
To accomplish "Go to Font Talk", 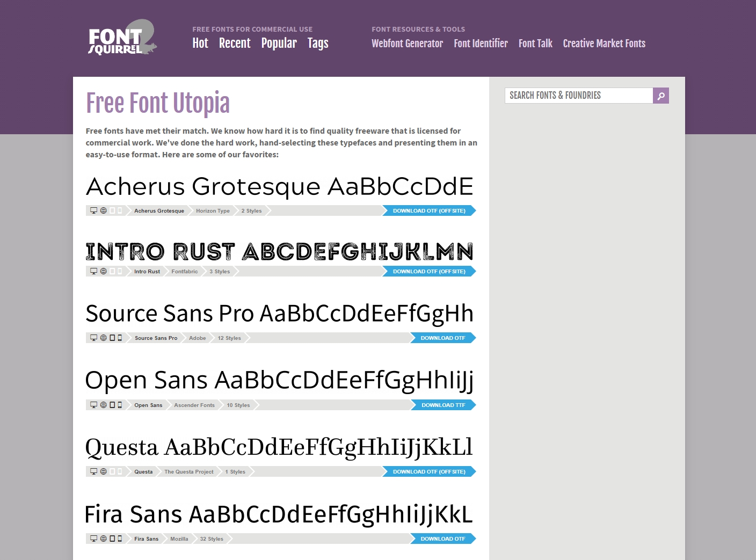I will click(x=535, y=43).
